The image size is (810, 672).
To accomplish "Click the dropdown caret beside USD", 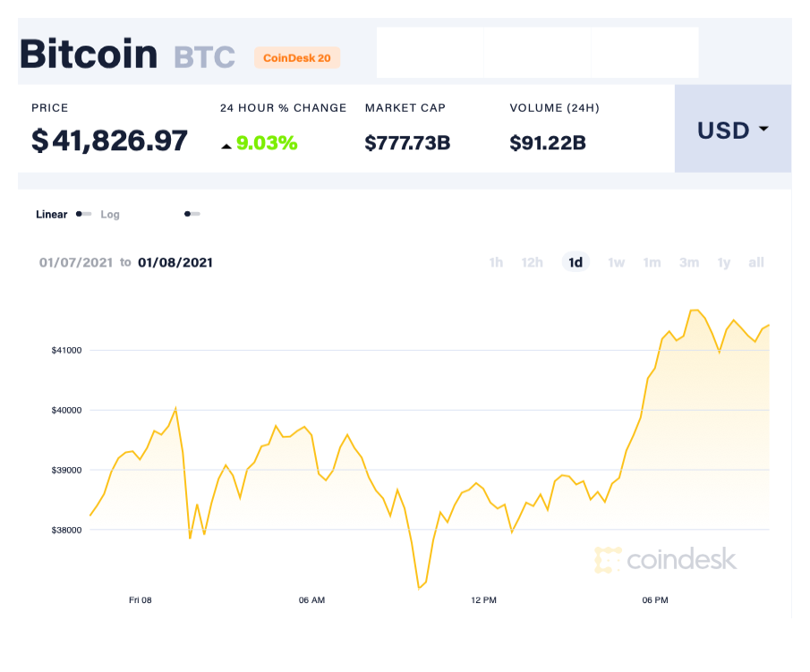I will [x=763, y=130].
